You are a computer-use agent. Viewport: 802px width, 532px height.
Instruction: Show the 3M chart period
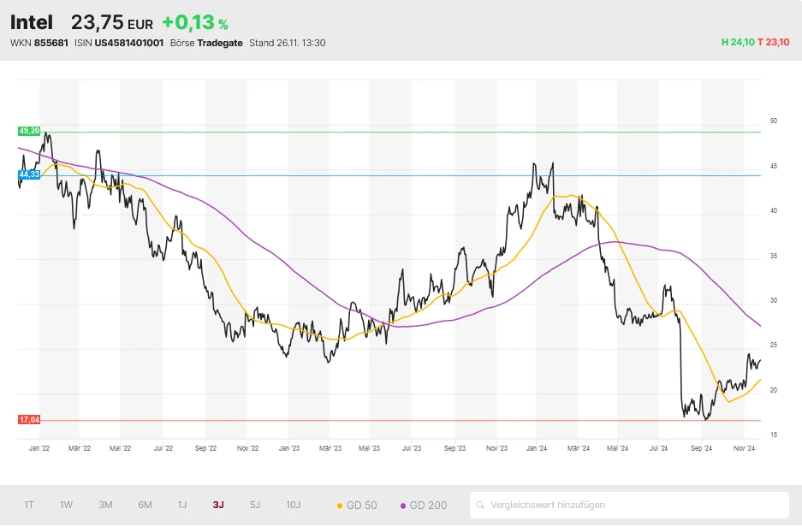[x=105, y=505]
